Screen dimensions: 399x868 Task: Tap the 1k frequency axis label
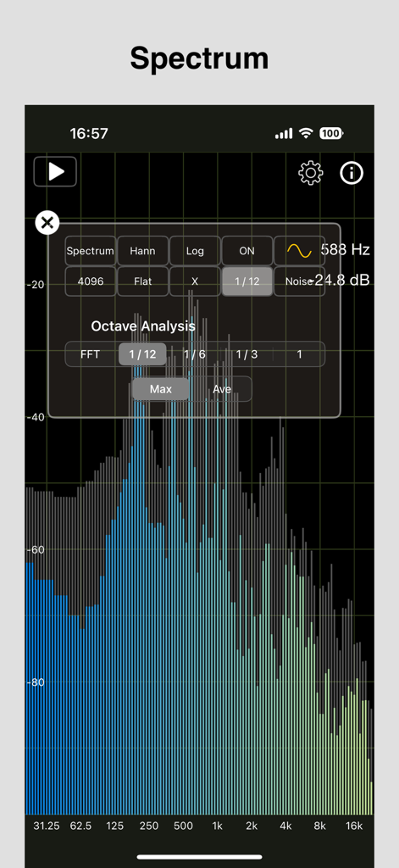tap(217, 826)
